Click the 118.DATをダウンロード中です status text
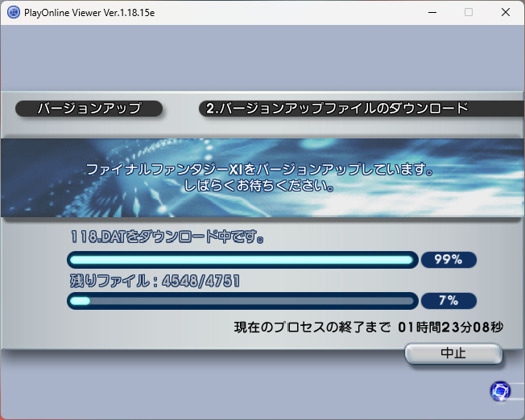This screenshot has height=420, width=525. (167, 237)
